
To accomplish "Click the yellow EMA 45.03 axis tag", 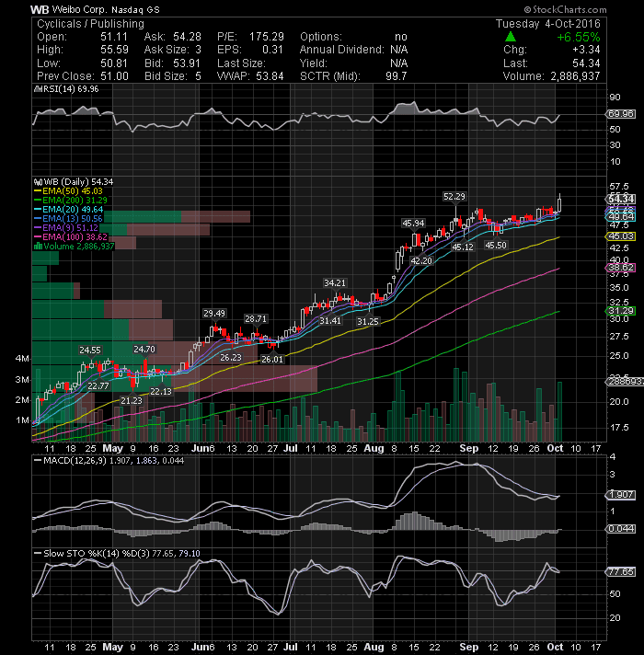I will 621,236.
